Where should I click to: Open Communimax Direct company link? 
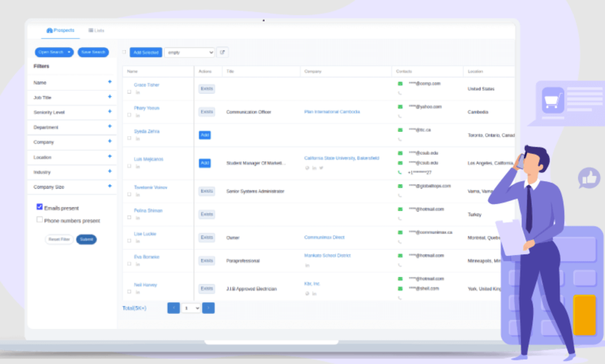[324, 237]
